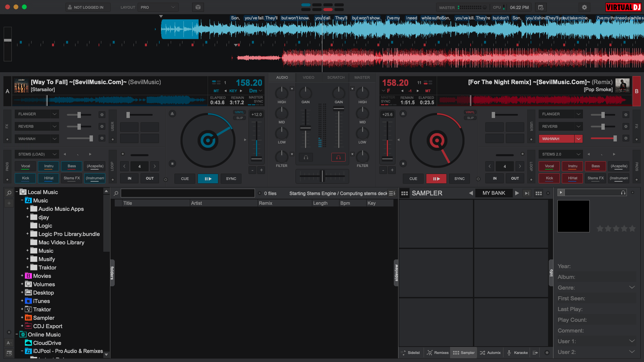Open right deck WAHWAH dropdown arrow

click(x=579, y=139)
